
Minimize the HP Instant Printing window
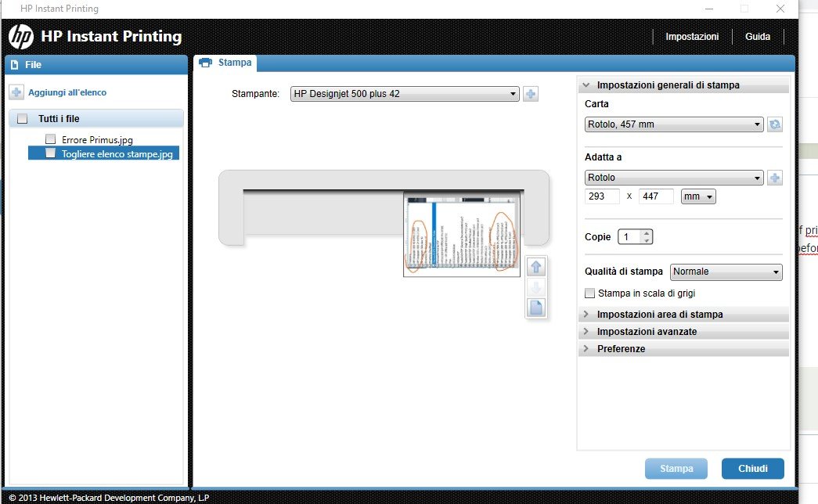709,9
